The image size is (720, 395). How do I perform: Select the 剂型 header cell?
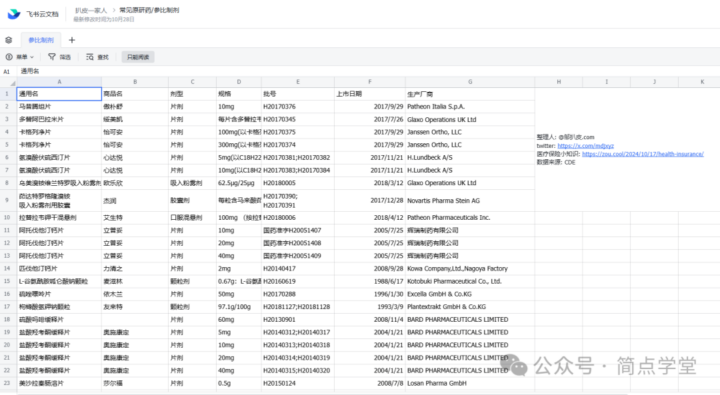[192, 94]
